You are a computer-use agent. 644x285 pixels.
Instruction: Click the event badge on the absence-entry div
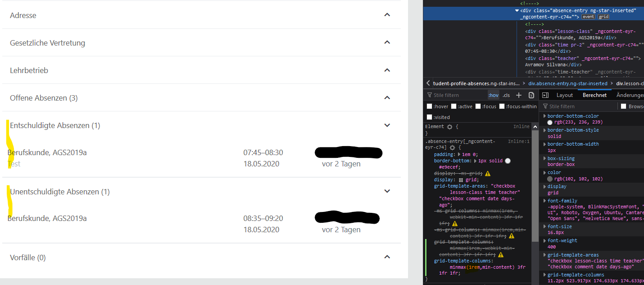(x=589, y=16)
